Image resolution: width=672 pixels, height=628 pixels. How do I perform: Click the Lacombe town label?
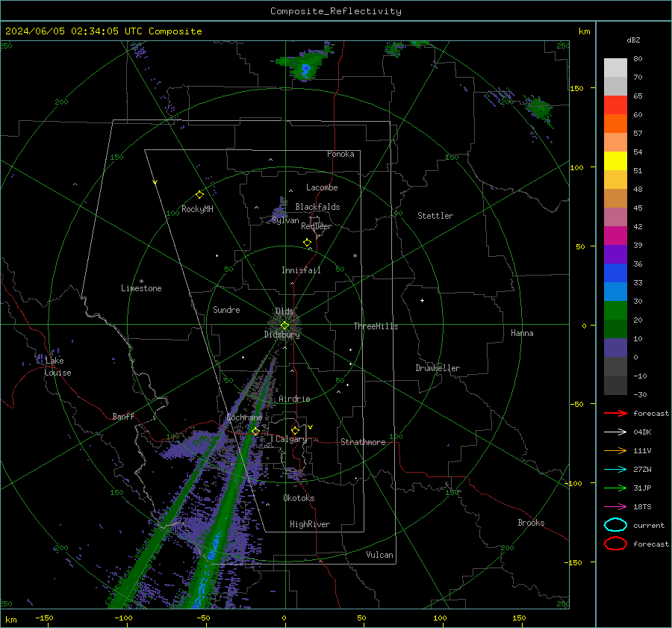click(322, 187)
